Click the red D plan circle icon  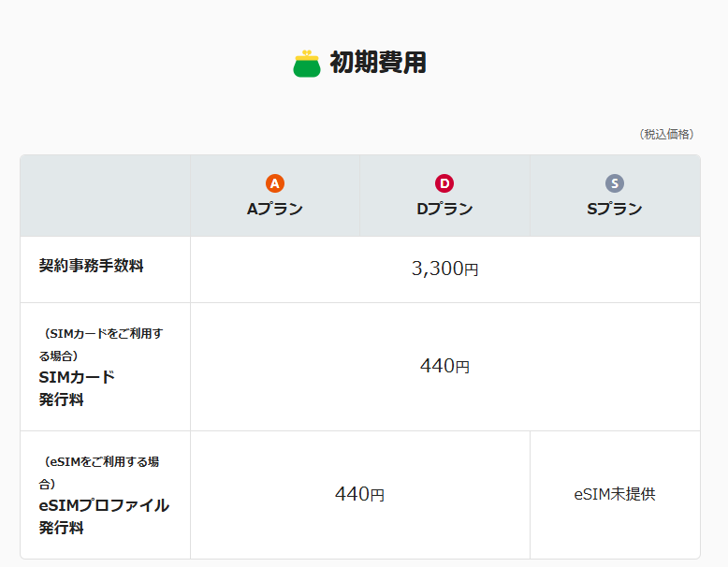(444, 183)
